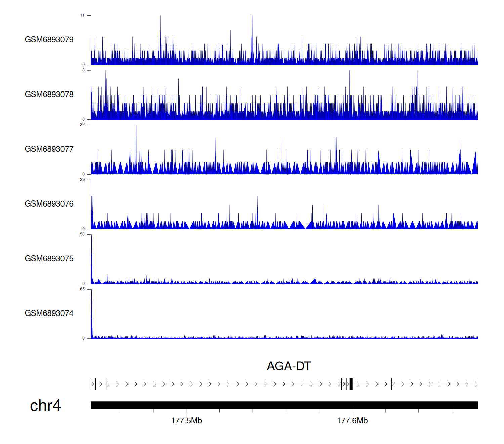The width and height of the screenshot is (504, 444).
Task: Click the 177.5Mb axis tick label
Action: point(186,421)
